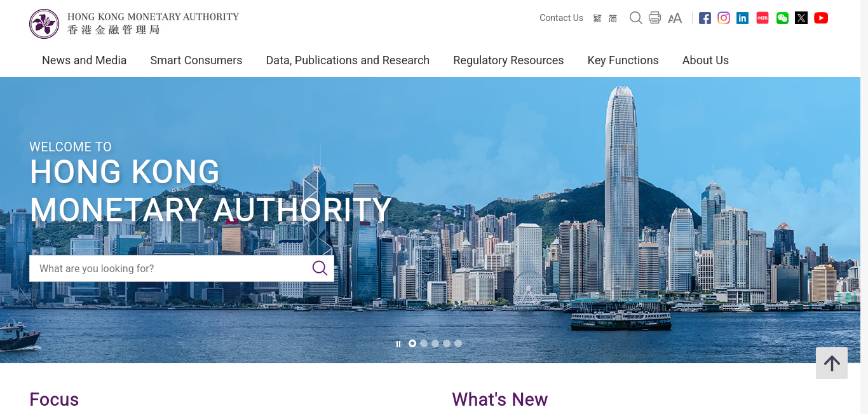Expand the Regulatory Resources menu
This screenshot has height=414, width=868.
tap(508, 60)
